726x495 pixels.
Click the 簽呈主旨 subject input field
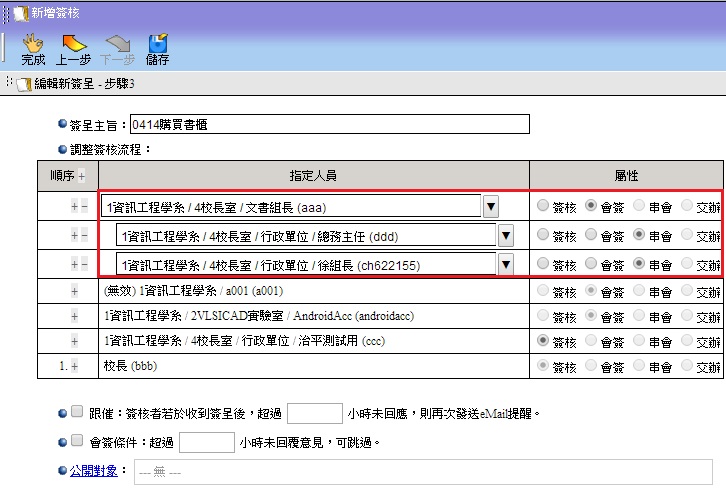(330, 124)
